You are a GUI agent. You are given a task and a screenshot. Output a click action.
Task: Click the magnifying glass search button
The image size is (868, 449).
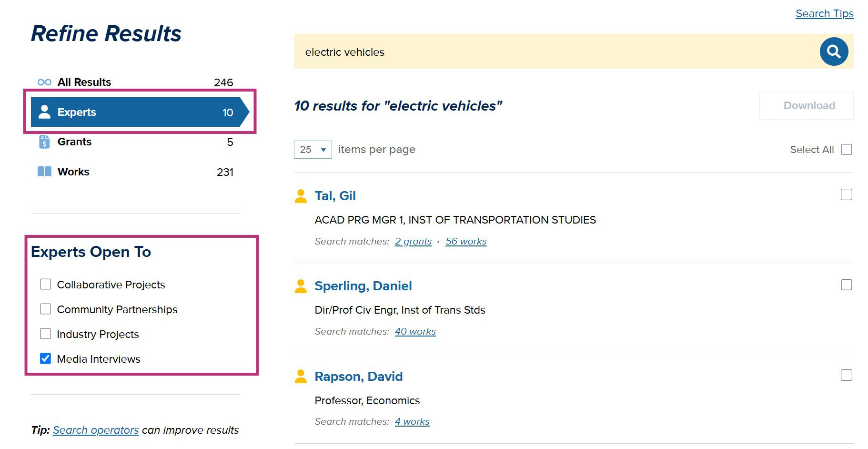[x=833, y=51]
